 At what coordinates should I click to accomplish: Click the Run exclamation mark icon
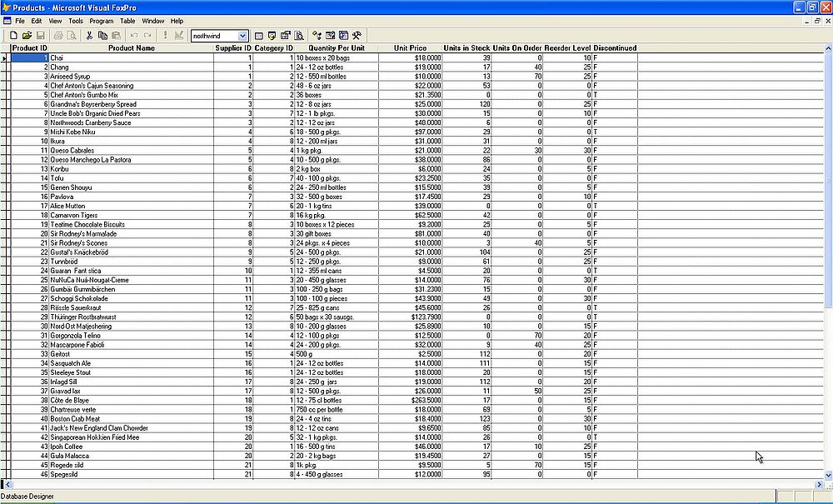(x=165, y=36)
